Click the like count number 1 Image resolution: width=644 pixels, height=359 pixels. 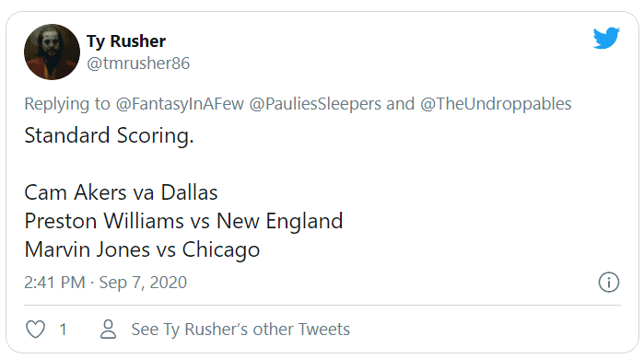tap(63, 330)
